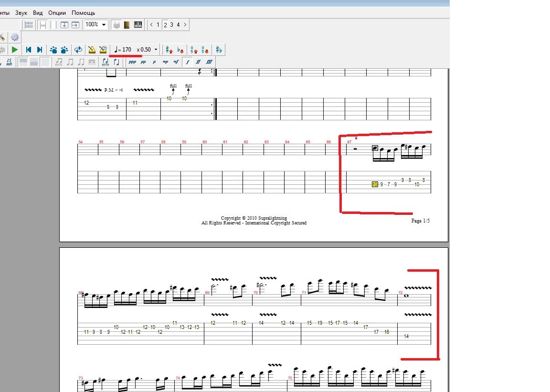
Task: Click the second blue paw icon
Action: click(64, 50)
